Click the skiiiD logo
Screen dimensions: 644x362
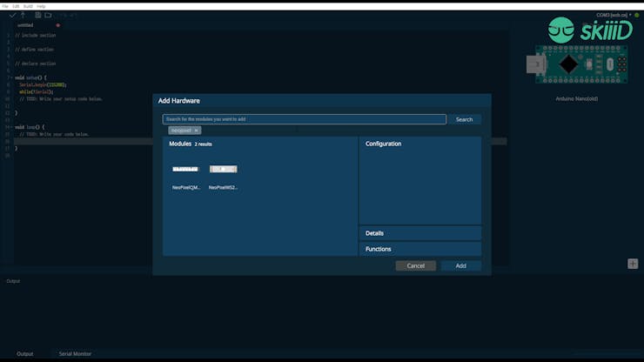590,30
